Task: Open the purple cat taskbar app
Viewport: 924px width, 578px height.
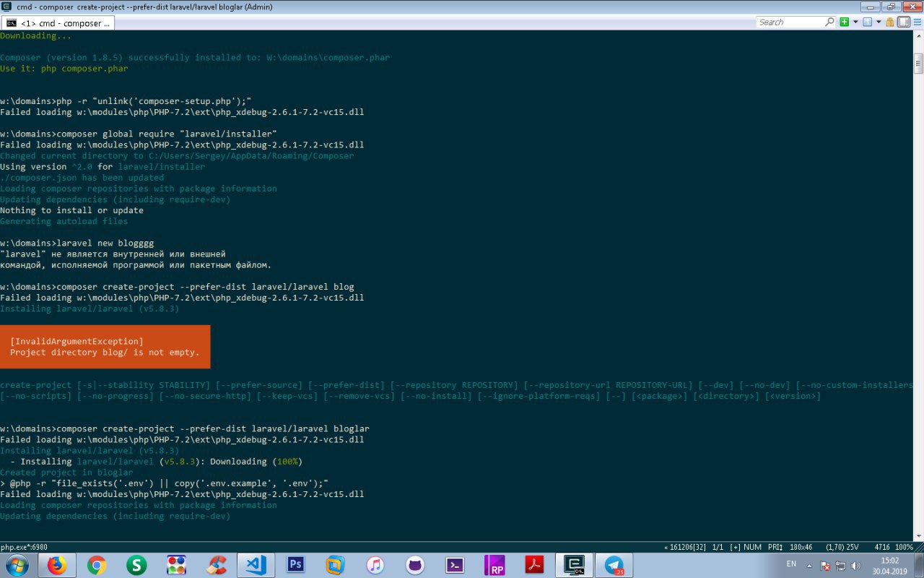Action: click(414, 565)
